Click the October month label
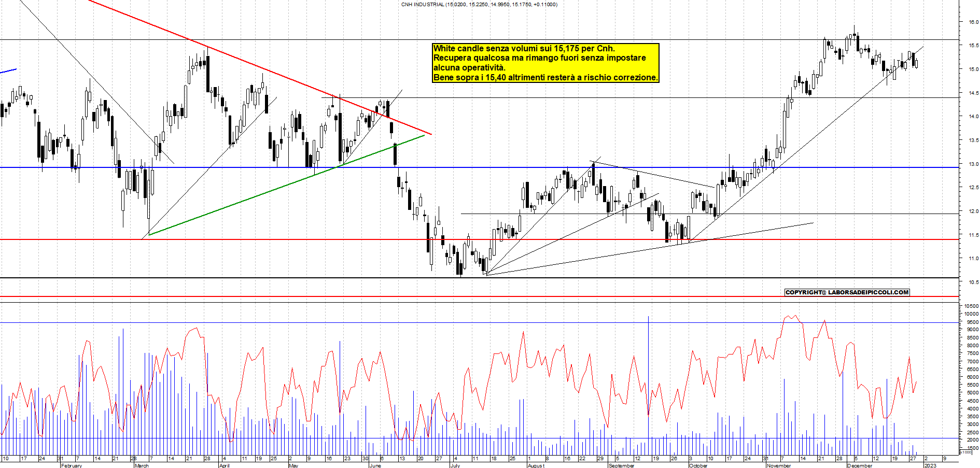 point(698,465)
